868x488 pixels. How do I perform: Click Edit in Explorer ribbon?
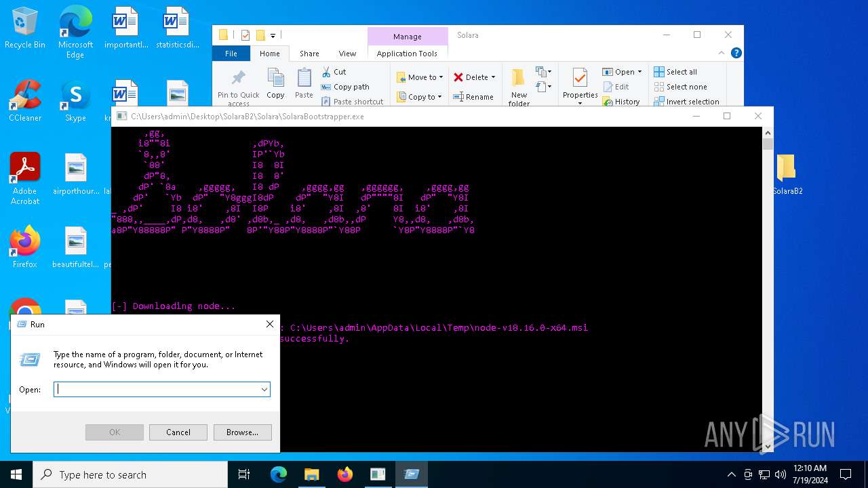click(x=616, y=87)
